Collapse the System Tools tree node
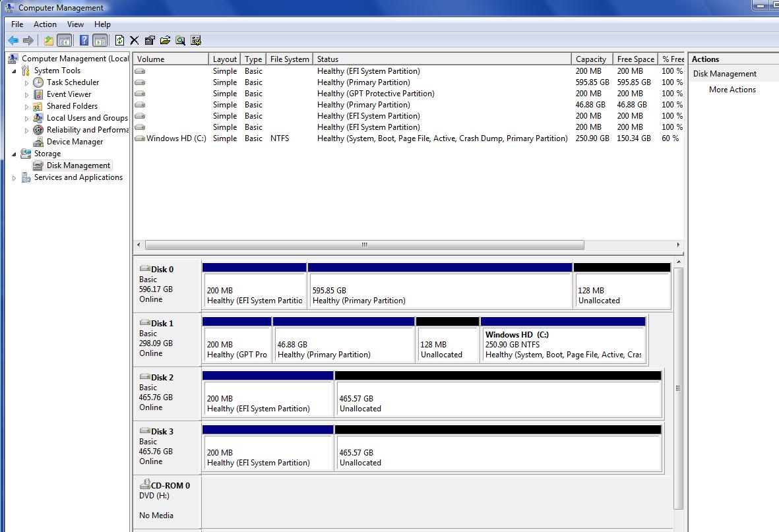 pyautogui.click(x=15, y=71)
